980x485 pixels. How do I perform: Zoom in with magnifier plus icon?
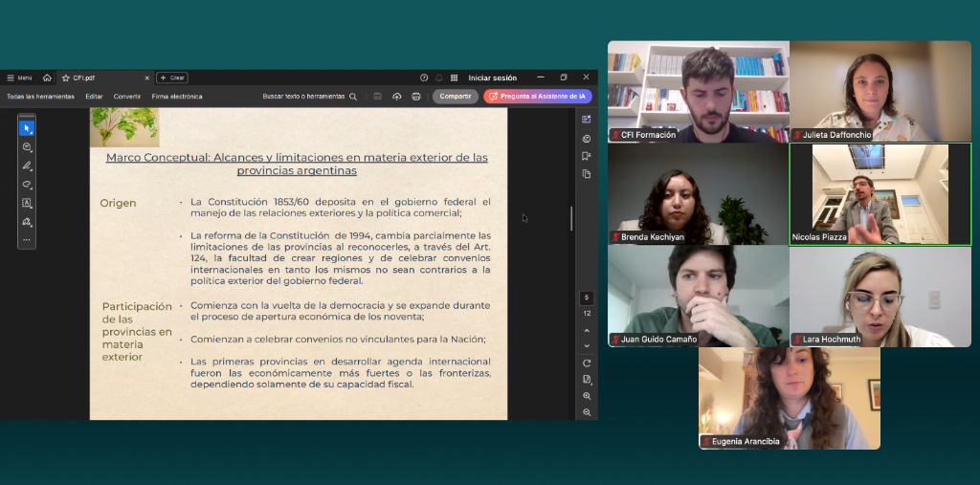coord(587,396)
